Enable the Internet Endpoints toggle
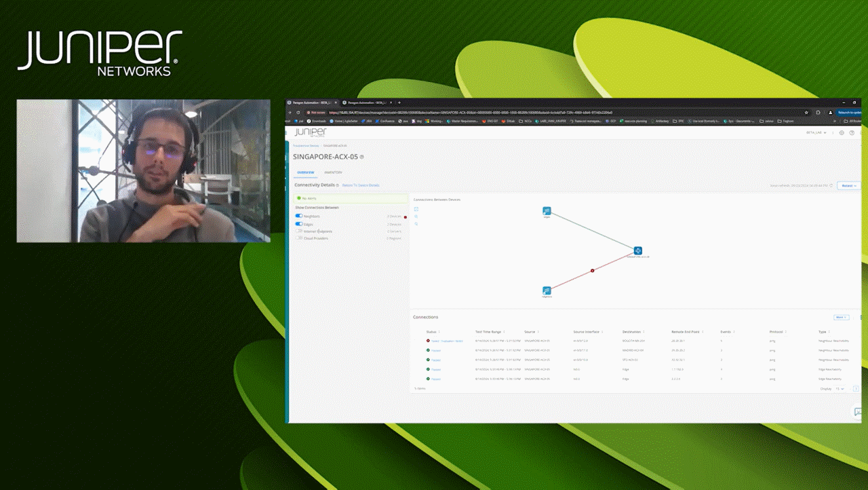 [x=298, y=231]
